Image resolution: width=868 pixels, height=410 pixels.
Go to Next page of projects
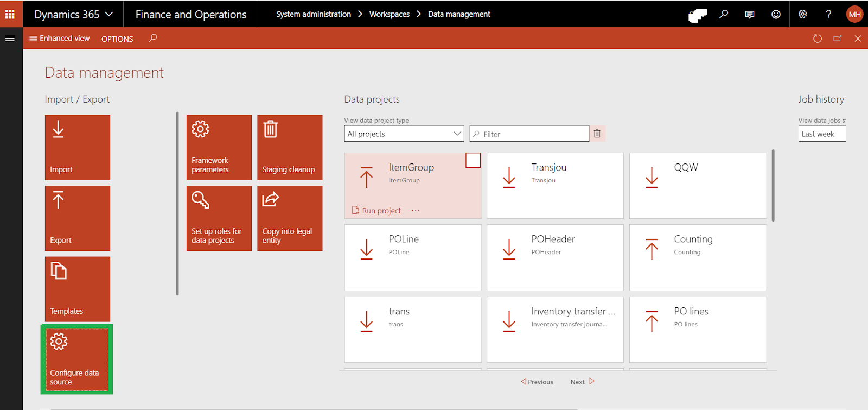click(x=583, y=382)
